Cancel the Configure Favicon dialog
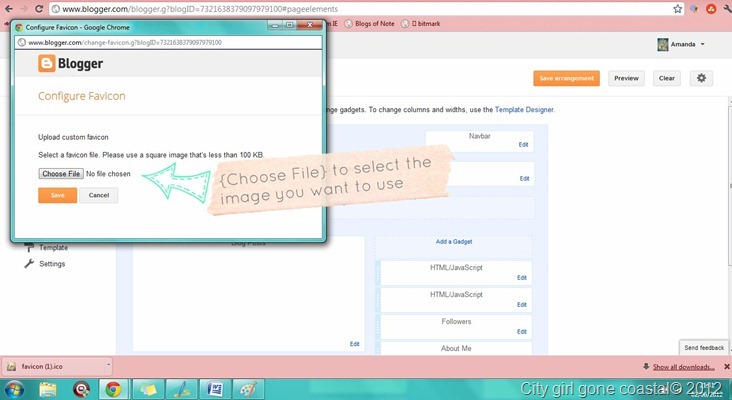The height and width of the screenshot is (400, 732). tap(99, 195)
